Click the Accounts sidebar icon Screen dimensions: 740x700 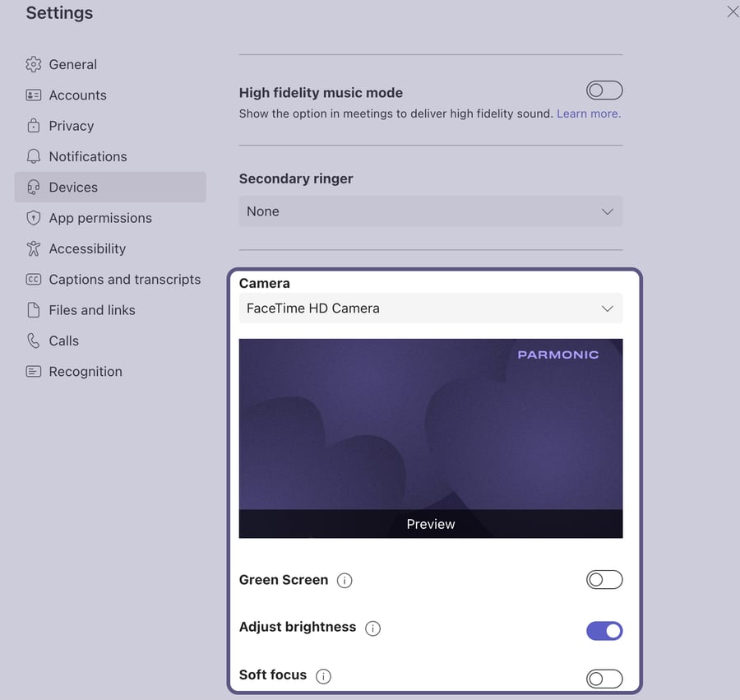(33, 95)
